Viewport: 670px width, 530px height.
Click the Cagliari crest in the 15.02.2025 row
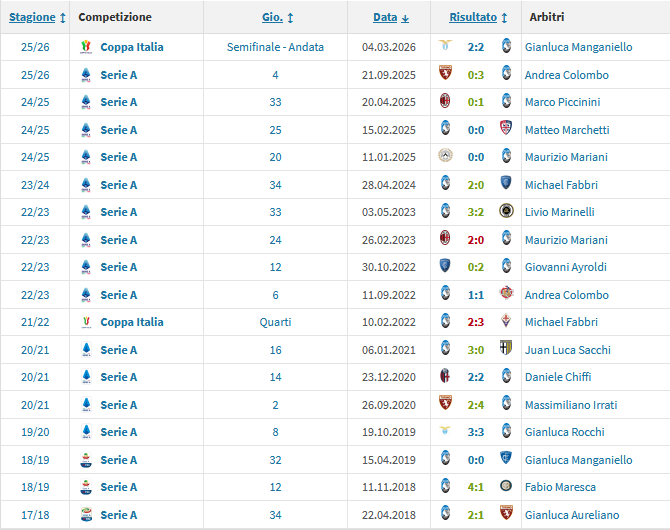tap(506, 129)
